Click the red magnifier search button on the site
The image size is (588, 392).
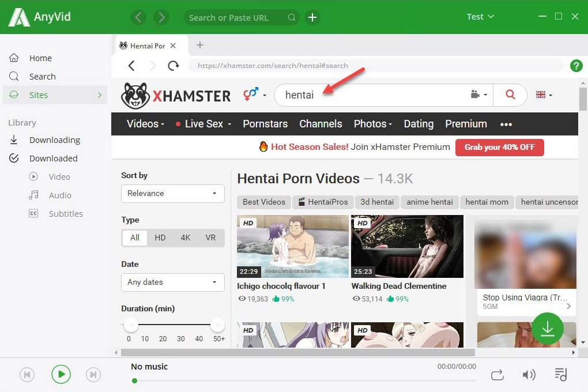tap(510, 95)
